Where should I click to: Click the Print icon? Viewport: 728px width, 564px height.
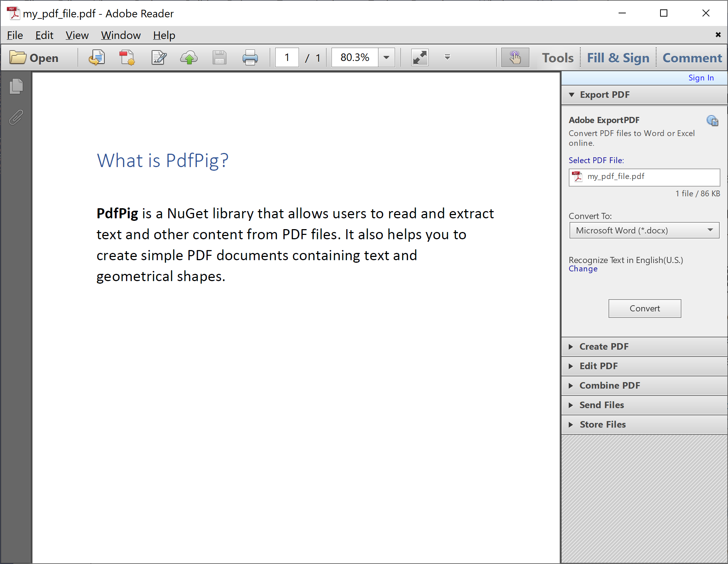250,58
